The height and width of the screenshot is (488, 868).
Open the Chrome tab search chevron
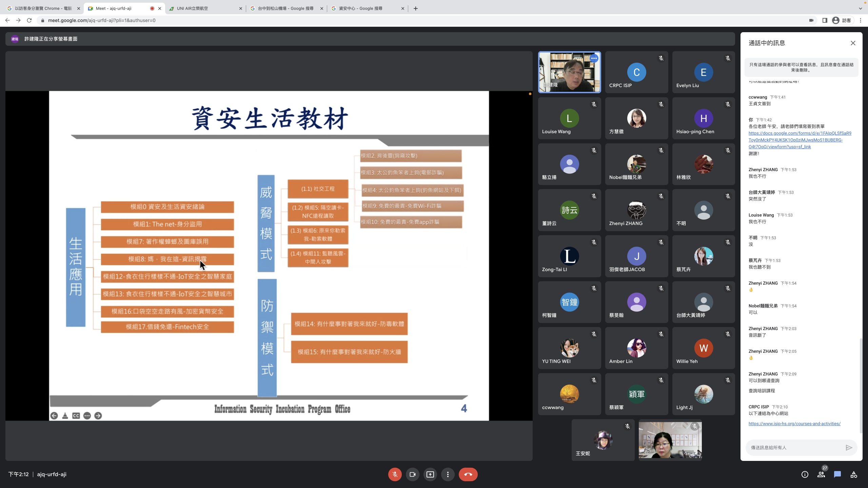(860, 8)
